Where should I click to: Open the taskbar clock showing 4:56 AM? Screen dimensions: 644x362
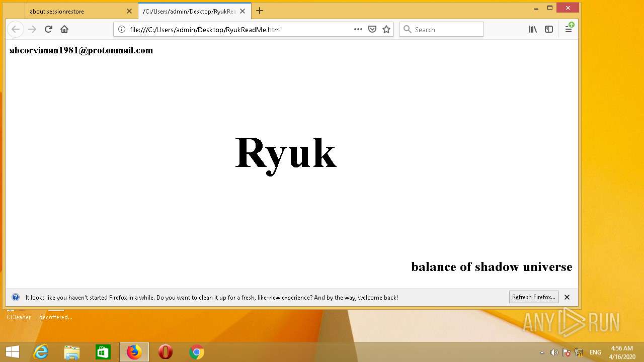(x=622, y=352)
